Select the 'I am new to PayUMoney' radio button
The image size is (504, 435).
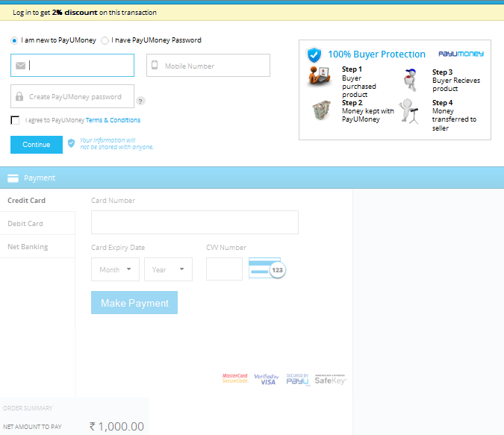[14, 40]
